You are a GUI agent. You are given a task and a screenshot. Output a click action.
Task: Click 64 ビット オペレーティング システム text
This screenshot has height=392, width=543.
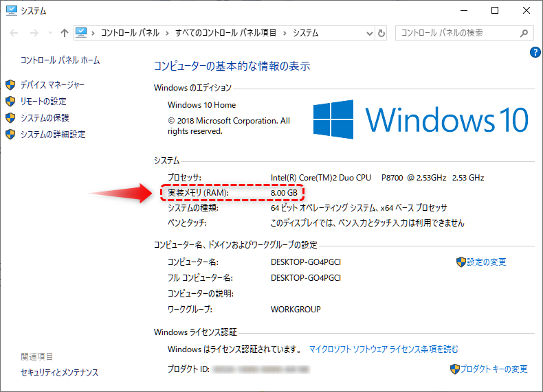coord(323,208)
